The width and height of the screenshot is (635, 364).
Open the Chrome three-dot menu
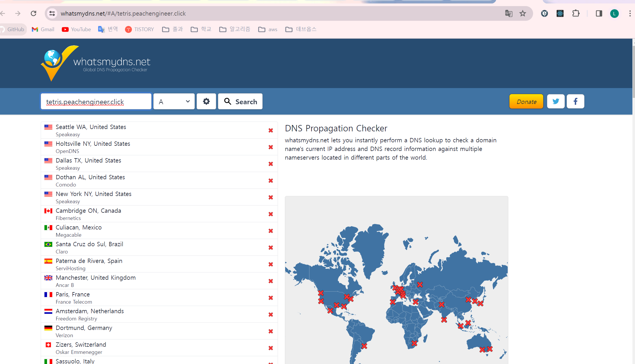point(630,14)
